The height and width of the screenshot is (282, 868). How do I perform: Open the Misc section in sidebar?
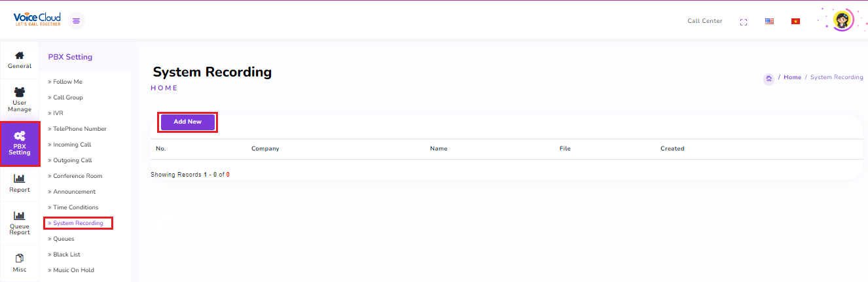20,263
